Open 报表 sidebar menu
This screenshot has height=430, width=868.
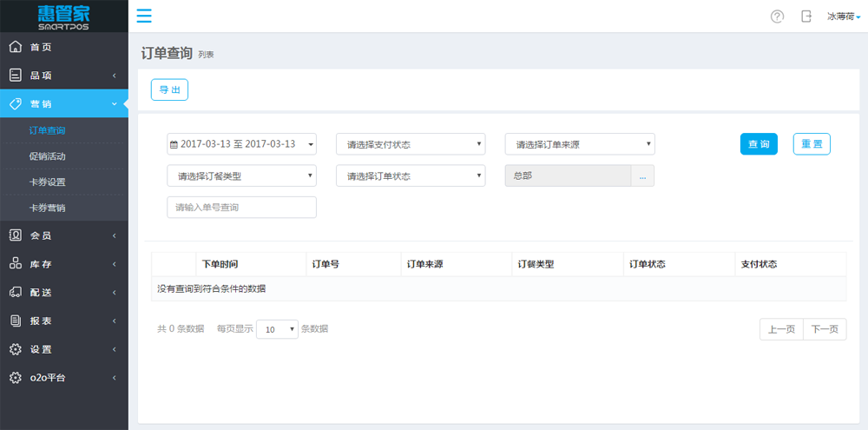[x=64, y=321]
